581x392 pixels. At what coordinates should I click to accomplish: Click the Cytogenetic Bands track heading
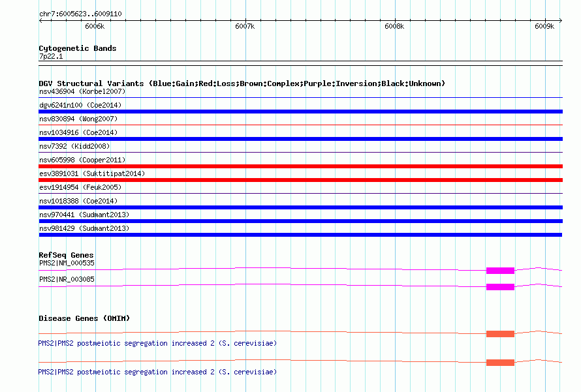(78, 48)
